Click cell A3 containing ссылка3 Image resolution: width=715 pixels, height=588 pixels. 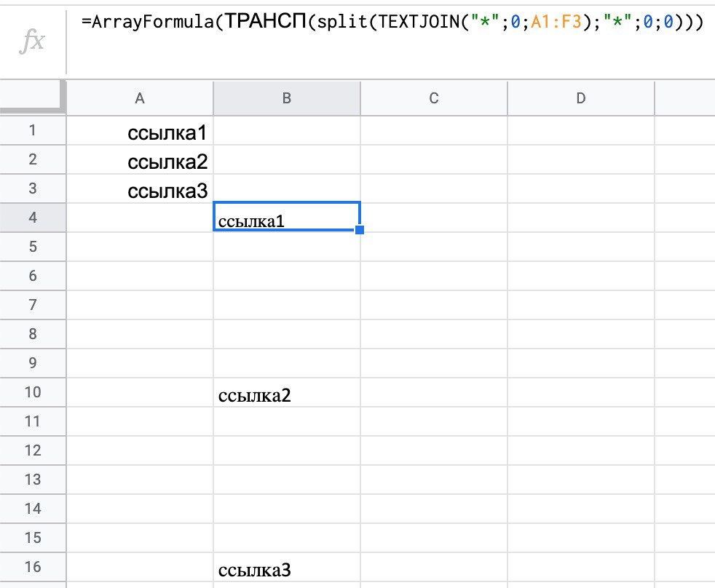140,188
